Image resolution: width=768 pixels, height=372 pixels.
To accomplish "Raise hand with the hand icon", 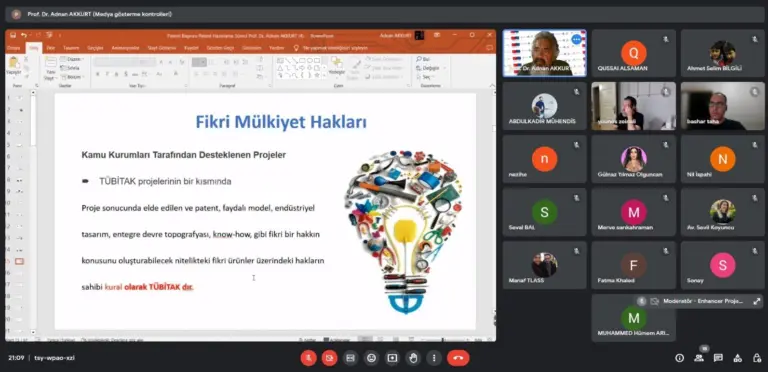I will tap(413, 358).
